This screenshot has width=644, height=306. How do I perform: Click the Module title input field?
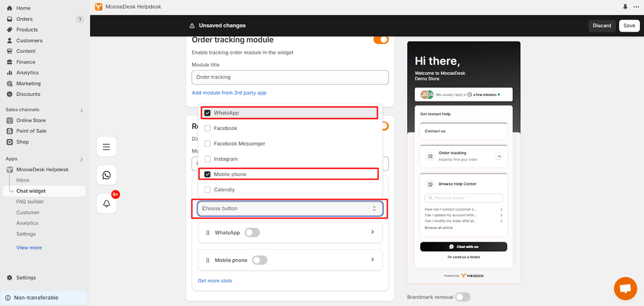pos(290,77)
